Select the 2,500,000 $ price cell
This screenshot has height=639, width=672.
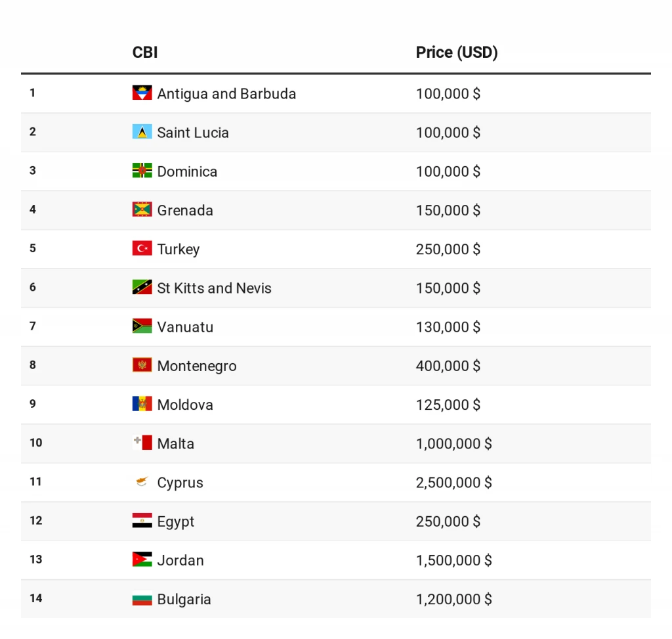coord(454,483)
